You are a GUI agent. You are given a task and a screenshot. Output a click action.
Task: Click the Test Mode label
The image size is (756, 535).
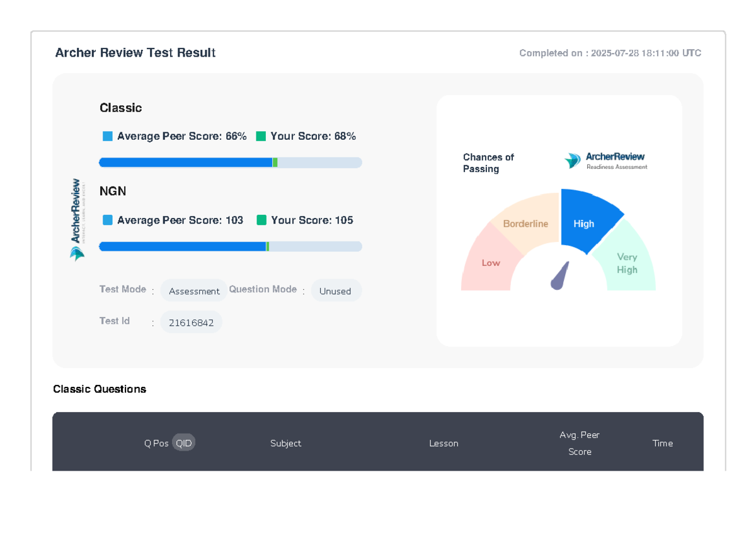pyautogui.click(x=123, y=289)
